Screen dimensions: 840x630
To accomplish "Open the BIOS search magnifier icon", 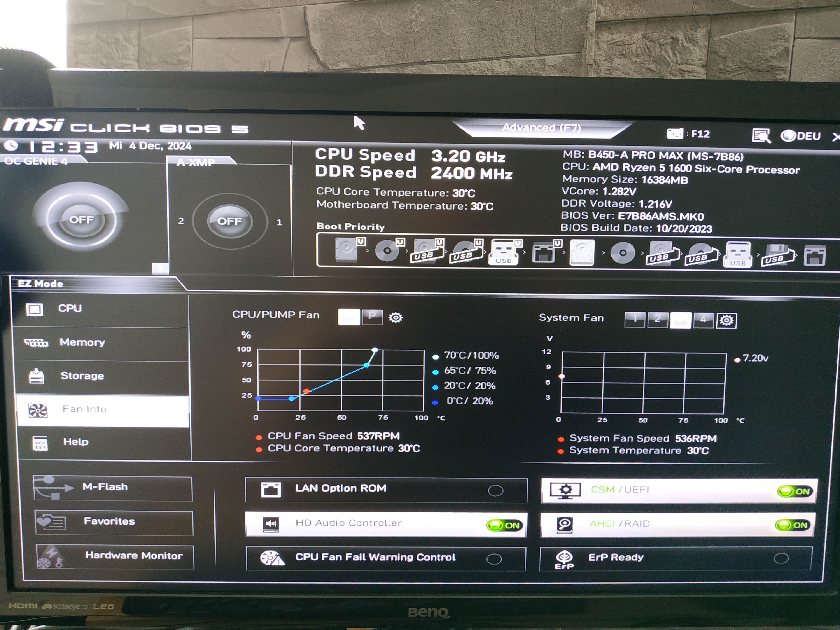I will tap(761, 136).
